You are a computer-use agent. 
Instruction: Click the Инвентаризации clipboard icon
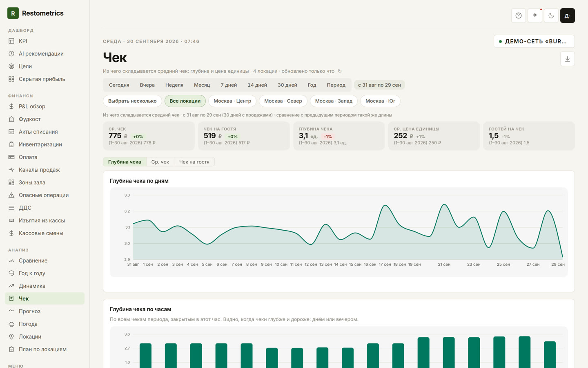[11, 144]
